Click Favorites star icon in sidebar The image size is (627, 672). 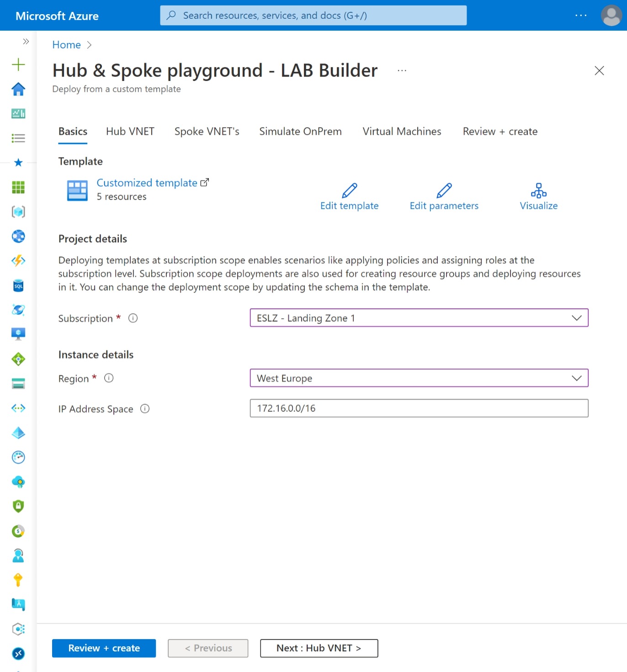(18, 162)
